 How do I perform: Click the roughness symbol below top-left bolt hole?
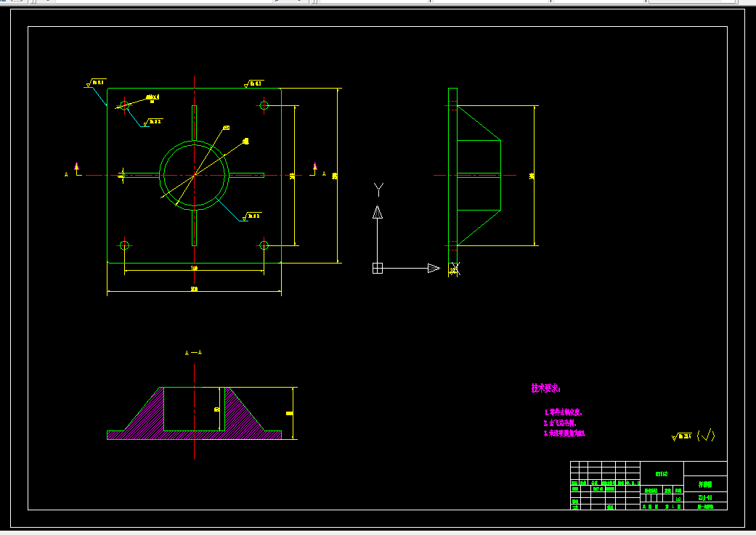pyautogui.click(x=154, y=122)
